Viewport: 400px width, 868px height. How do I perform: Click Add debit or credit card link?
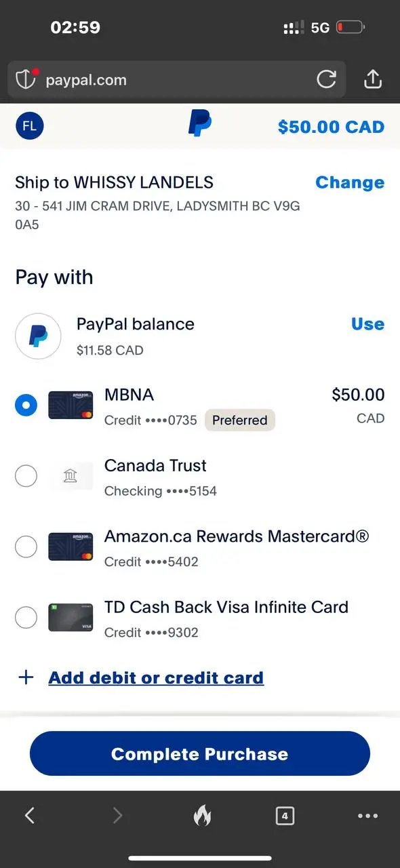(x=156, y=677)
